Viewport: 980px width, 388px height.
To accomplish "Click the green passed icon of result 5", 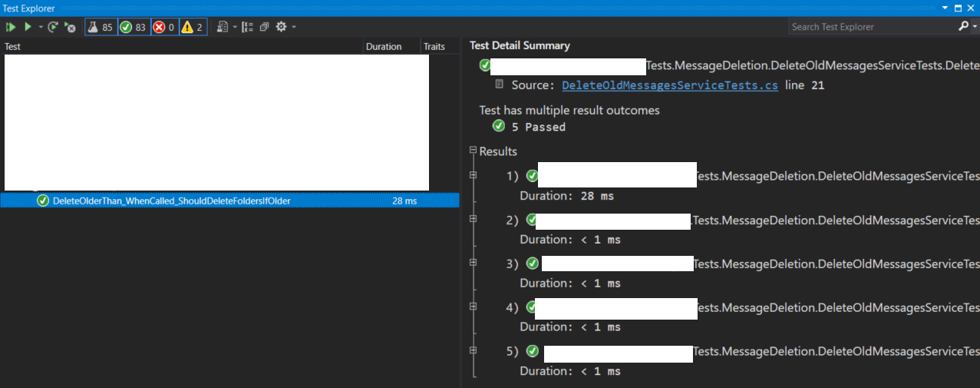I will [532, 351].
